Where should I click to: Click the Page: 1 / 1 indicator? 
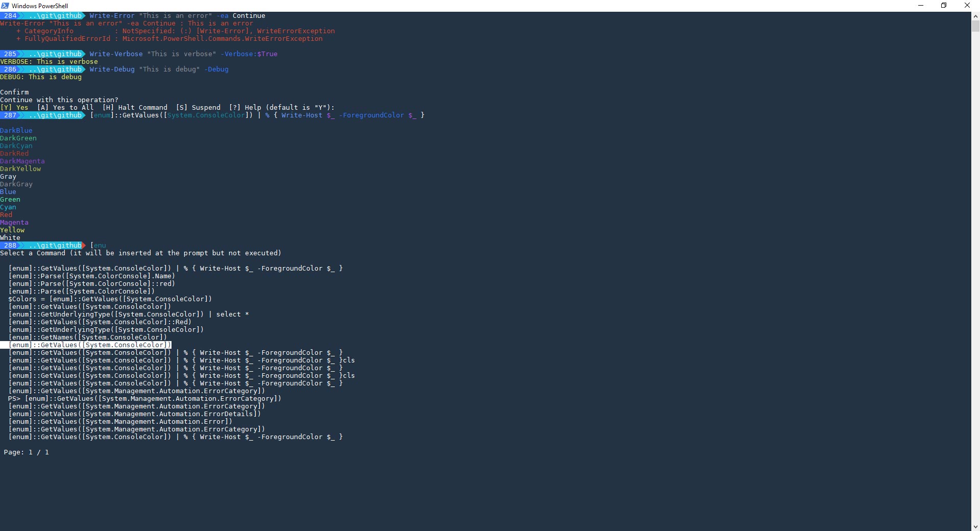27,452
